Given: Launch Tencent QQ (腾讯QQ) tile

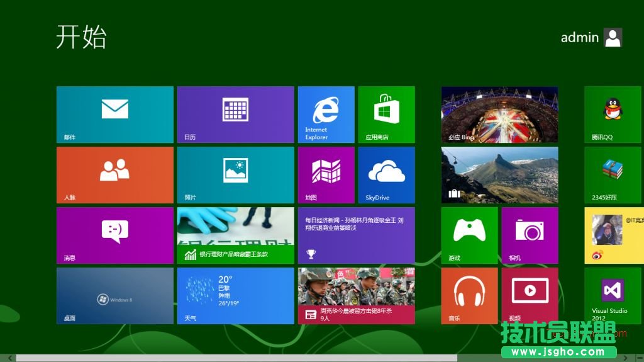Looking at the screenshot, I should [613, 115].
